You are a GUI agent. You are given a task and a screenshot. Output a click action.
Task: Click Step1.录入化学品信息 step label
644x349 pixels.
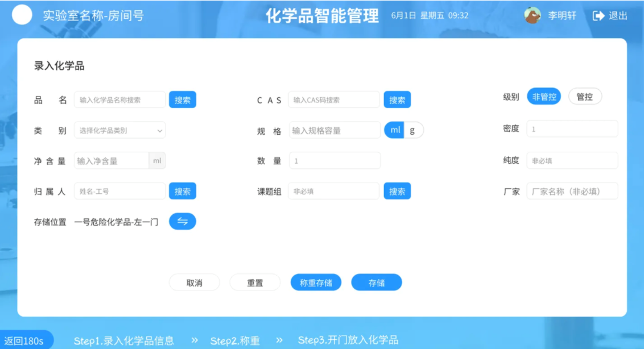tap(123, 340)
